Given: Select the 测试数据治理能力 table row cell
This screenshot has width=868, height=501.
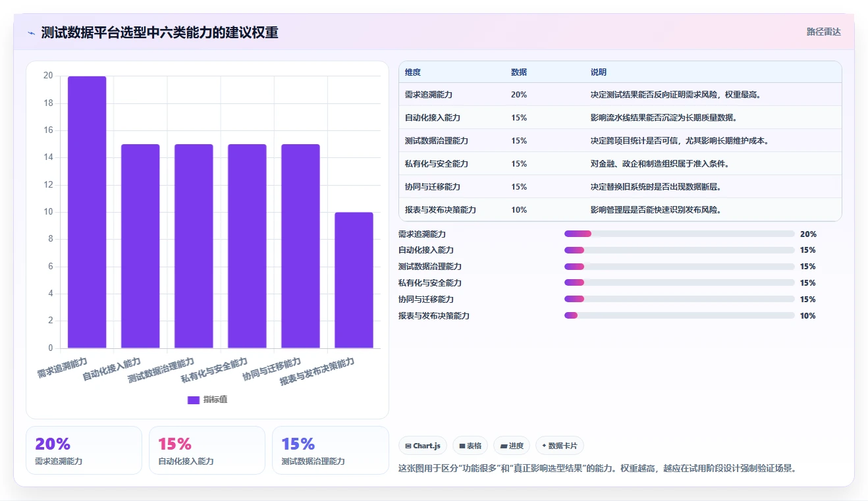Looking at the screenshot, I should (x=436, y=141).
